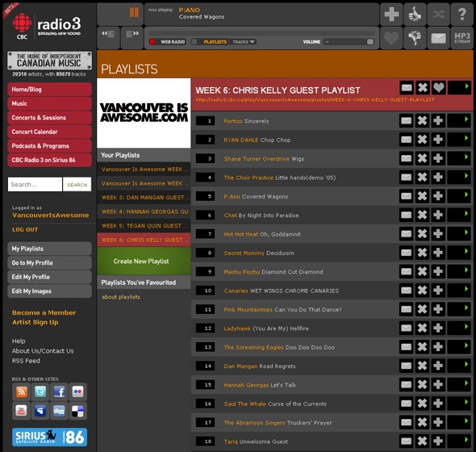Play Said The Whale Curse of Currents

click(x=459, y=404)
